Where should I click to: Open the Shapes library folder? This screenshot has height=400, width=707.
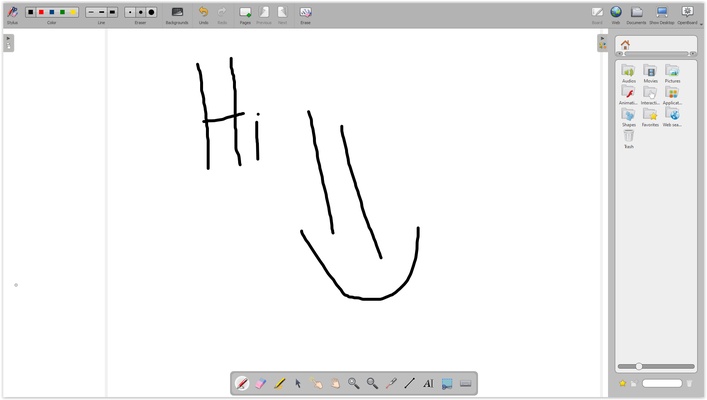pos(628,115)
